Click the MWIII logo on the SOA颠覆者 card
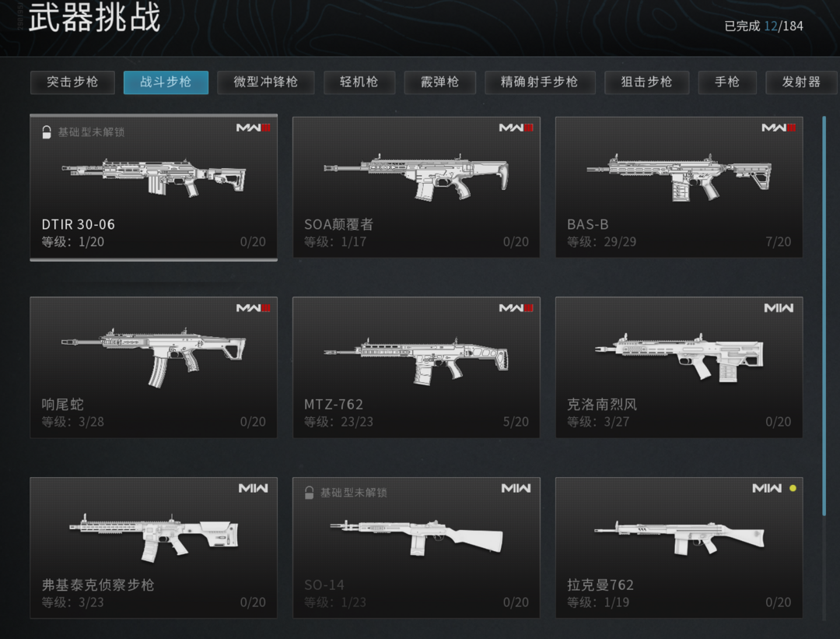The image size is (840, 639). click(516, 128)
